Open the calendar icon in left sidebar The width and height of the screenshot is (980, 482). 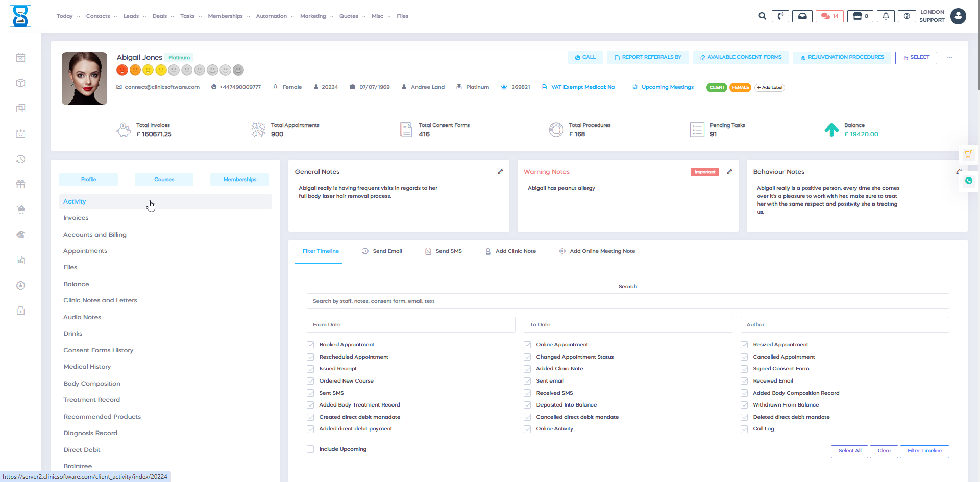(x=20, y=58)
